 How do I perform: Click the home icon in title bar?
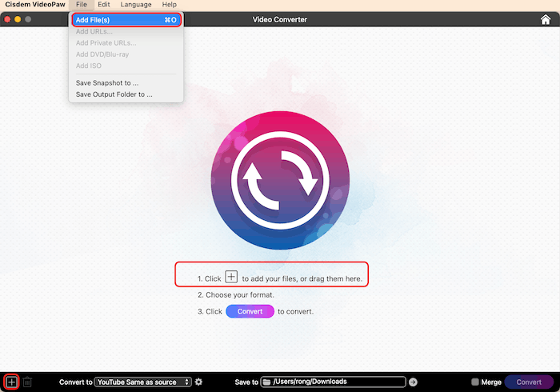[546, 19]
